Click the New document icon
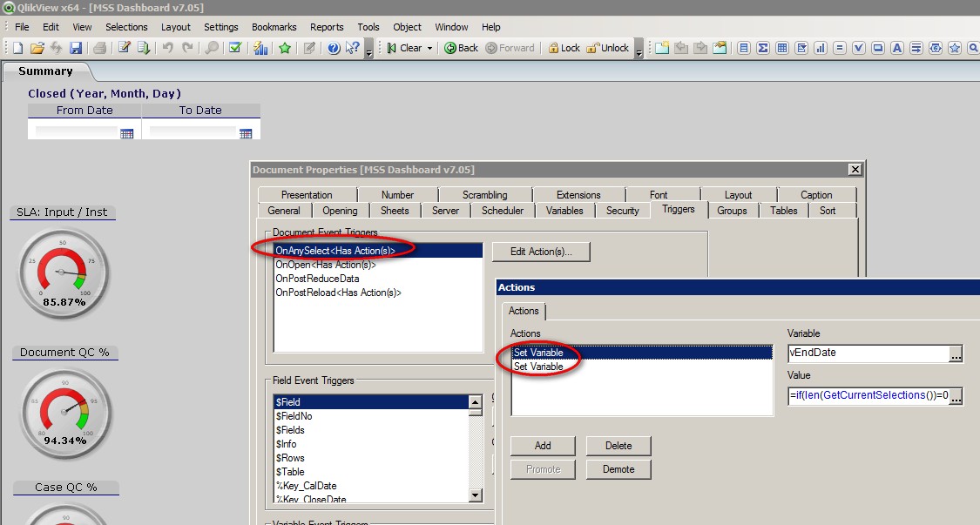The width and height of the screenshot is (980, 525). pos(17,48)
